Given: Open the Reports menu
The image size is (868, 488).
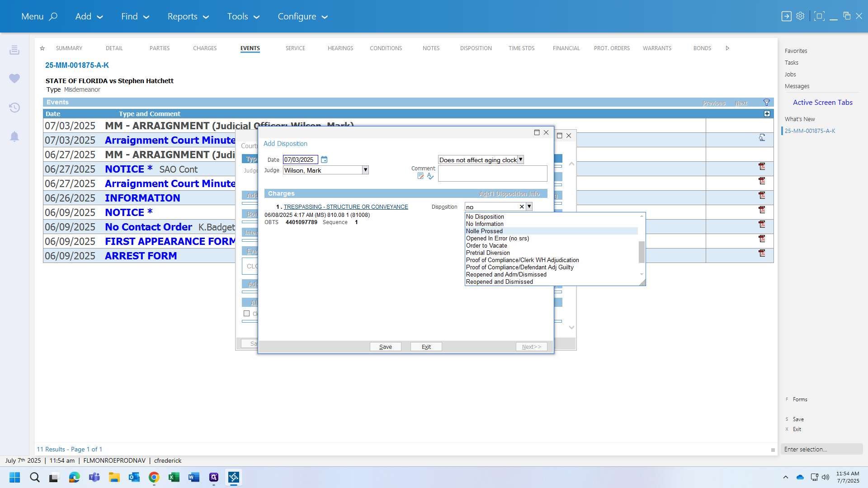Looking at the screenshot, I should [188, 16].
